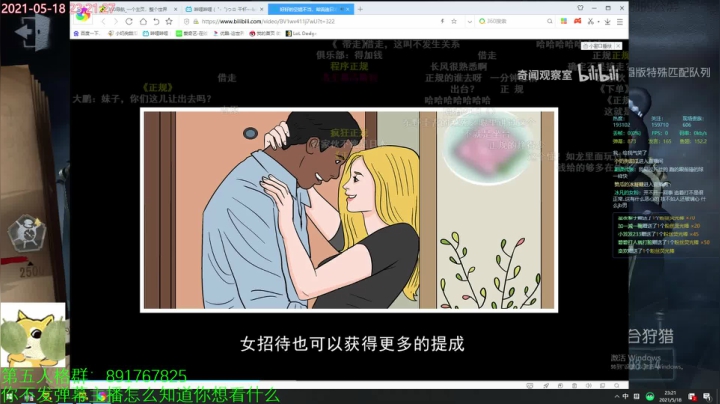Click the 360 browser colorful logo
This screenshot has height=404, width=720.
[x=83, y=15]
